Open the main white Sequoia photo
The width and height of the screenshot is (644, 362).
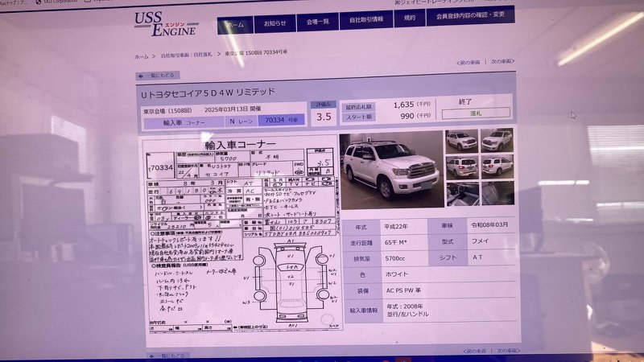tap(391, 170)
